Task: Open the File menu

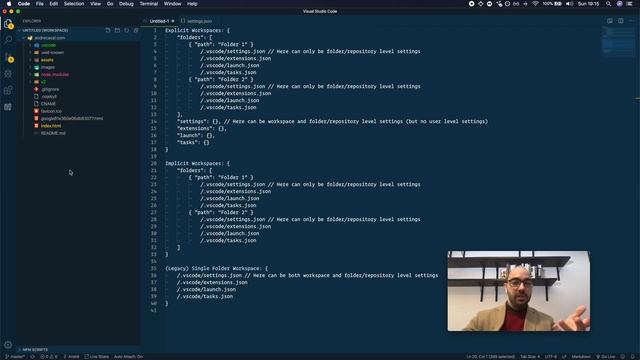Action: (40, 4)
